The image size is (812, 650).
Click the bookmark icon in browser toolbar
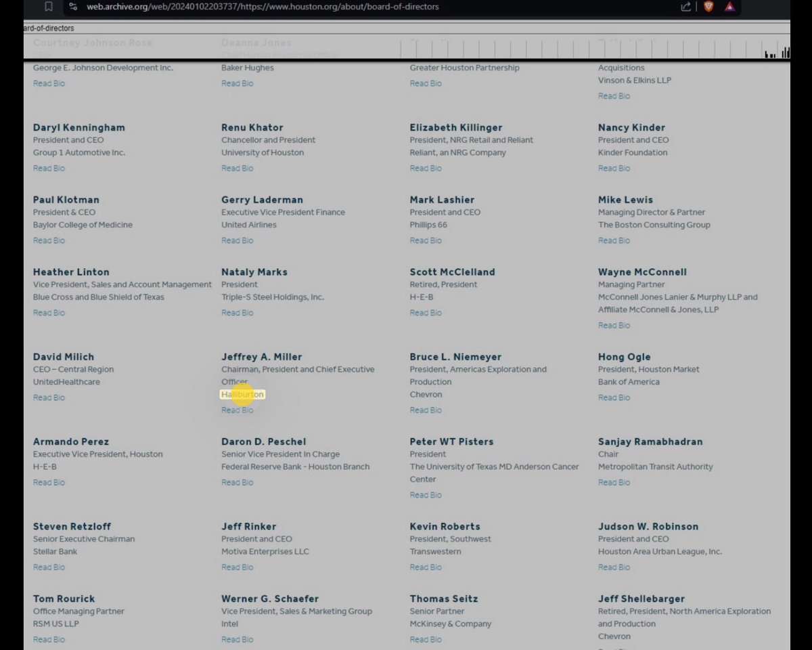point(48,7)
